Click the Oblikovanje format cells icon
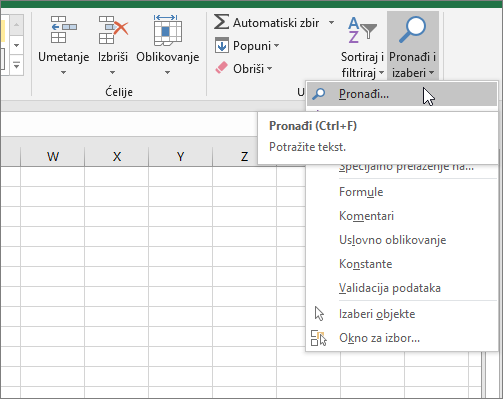Screen dimensions: 503x399 tap(168, 30)
